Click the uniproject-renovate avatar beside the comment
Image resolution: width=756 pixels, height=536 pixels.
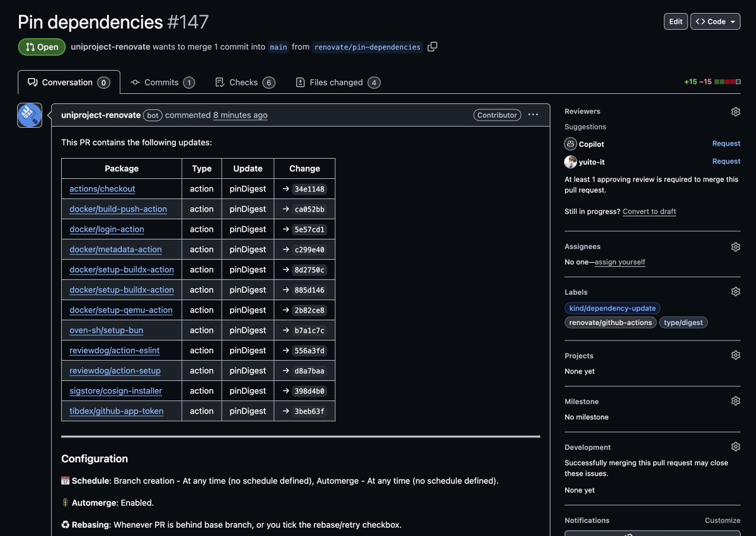click(30, 115)
